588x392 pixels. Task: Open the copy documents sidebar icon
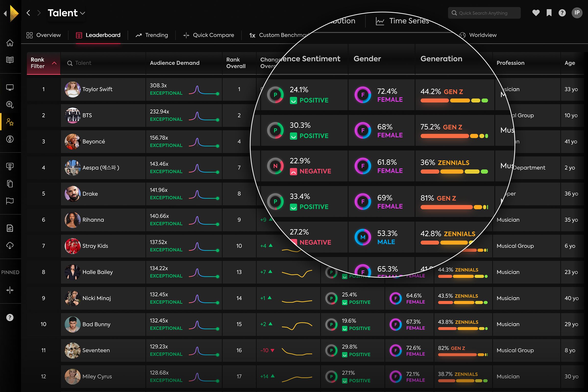(x=10, y=184)
